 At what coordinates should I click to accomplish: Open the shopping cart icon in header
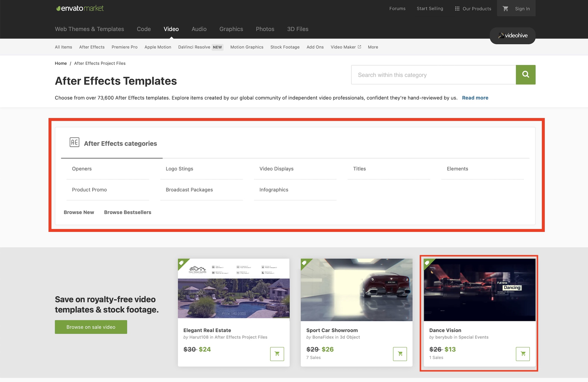(505, 9)
